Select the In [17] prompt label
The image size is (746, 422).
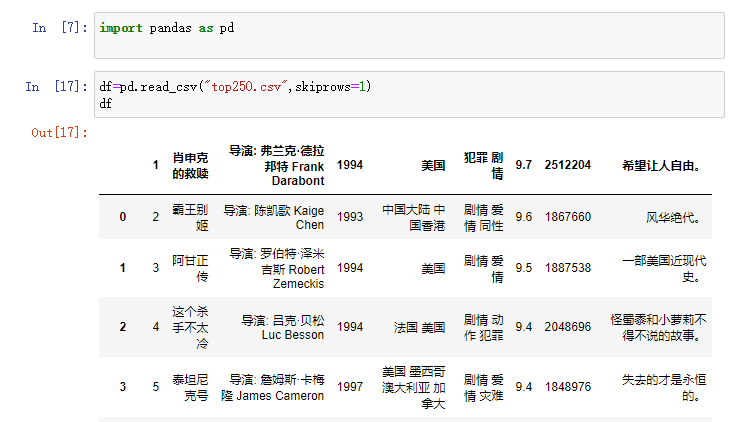[57, 87]
